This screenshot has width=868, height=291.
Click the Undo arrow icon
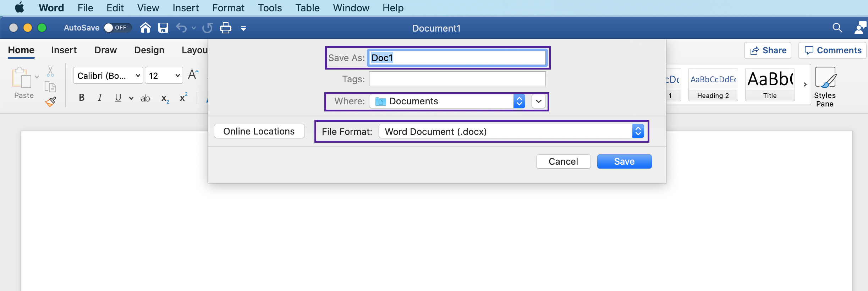[181, 28]
